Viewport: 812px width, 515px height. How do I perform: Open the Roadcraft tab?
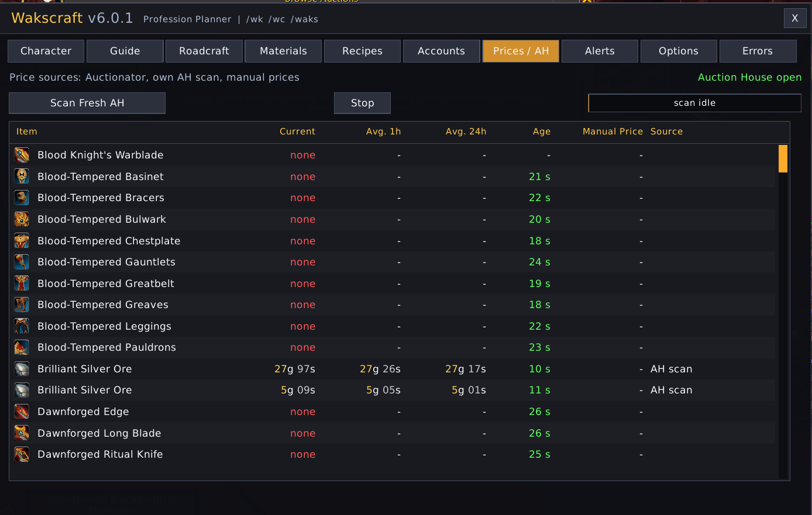pos(204,51)
